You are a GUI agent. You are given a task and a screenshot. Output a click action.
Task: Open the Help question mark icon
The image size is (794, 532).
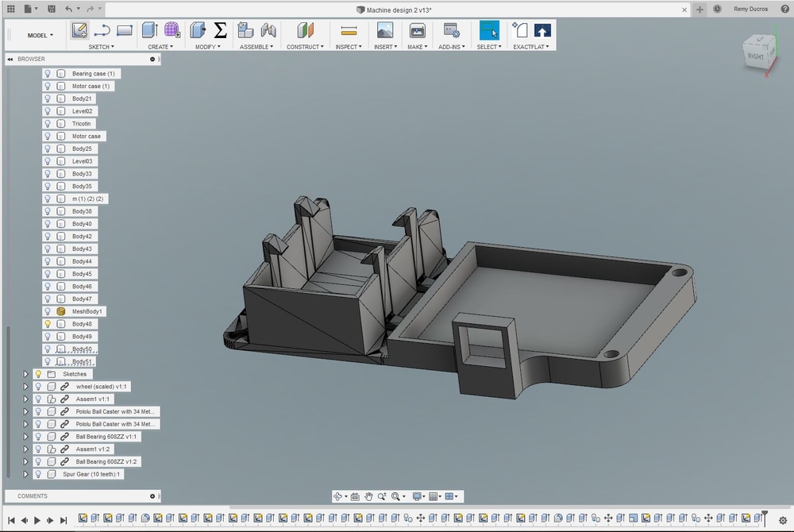(785, 9)
